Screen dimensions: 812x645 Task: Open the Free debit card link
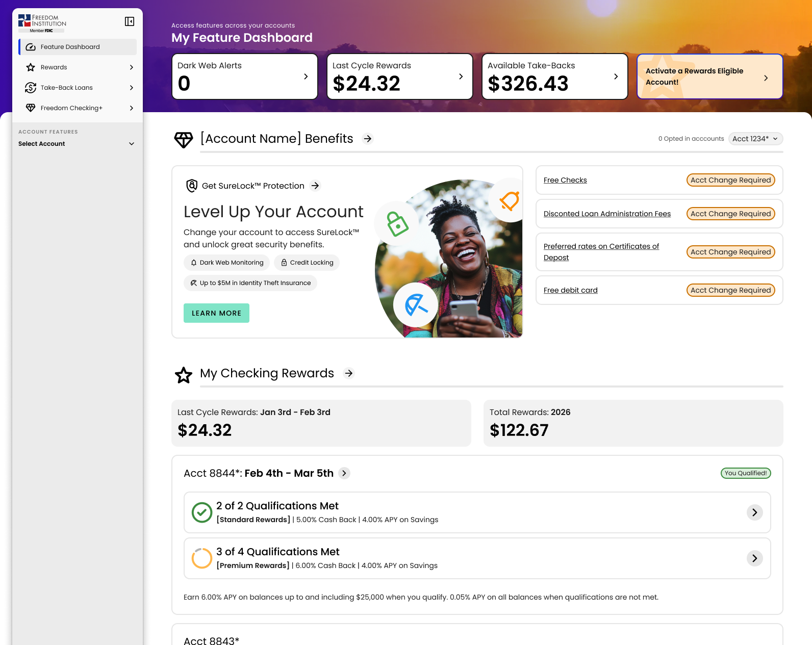coord(571,290)
